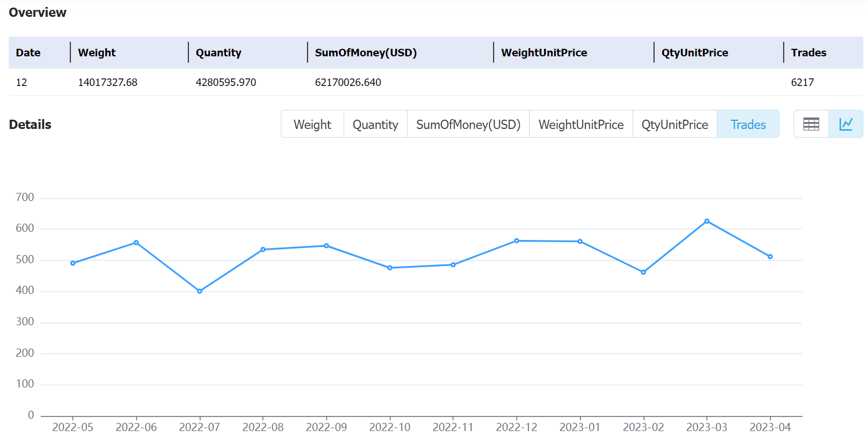The width and height of the screenshot is (868, 445).
Task: Switch to table view icon
Action: tap(811, 124)
